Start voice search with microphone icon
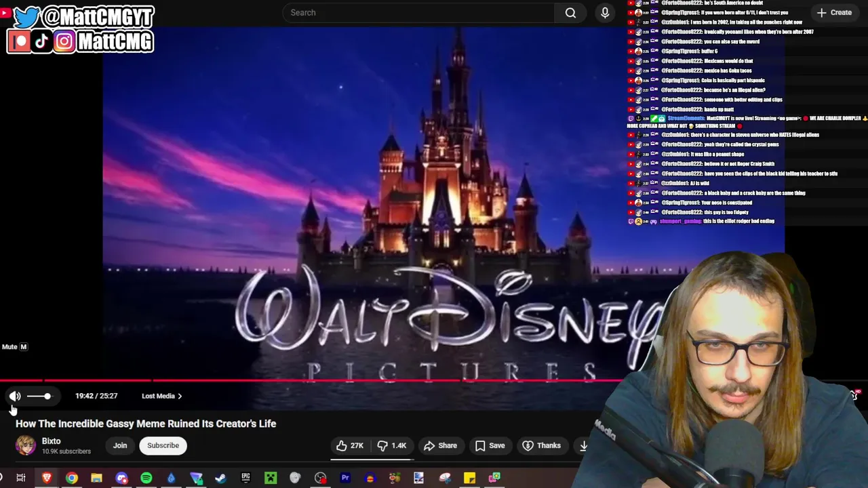 [605, 13]
